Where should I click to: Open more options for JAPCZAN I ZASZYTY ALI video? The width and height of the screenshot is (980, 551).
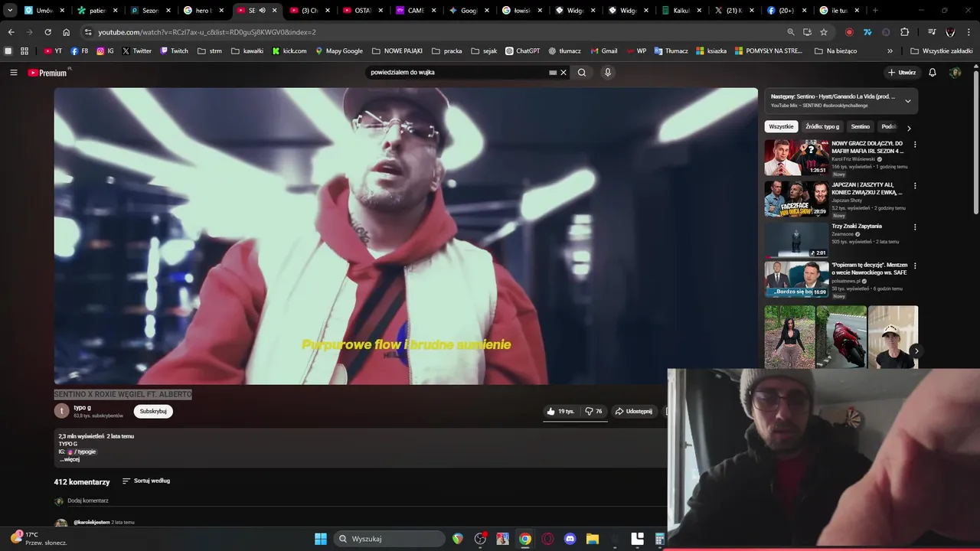[915, 186]
